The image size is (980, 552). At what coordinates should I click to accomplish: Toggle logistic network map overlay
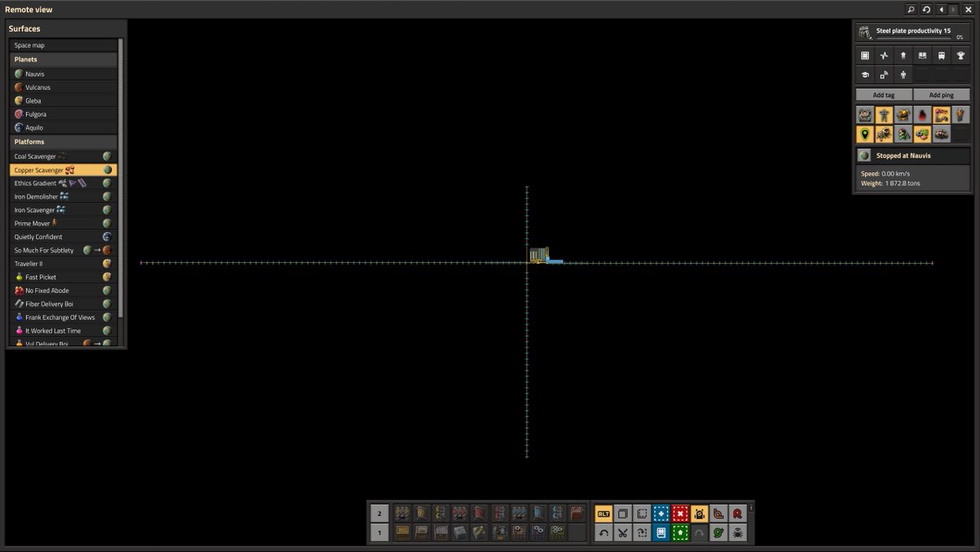tap(865, 115)
